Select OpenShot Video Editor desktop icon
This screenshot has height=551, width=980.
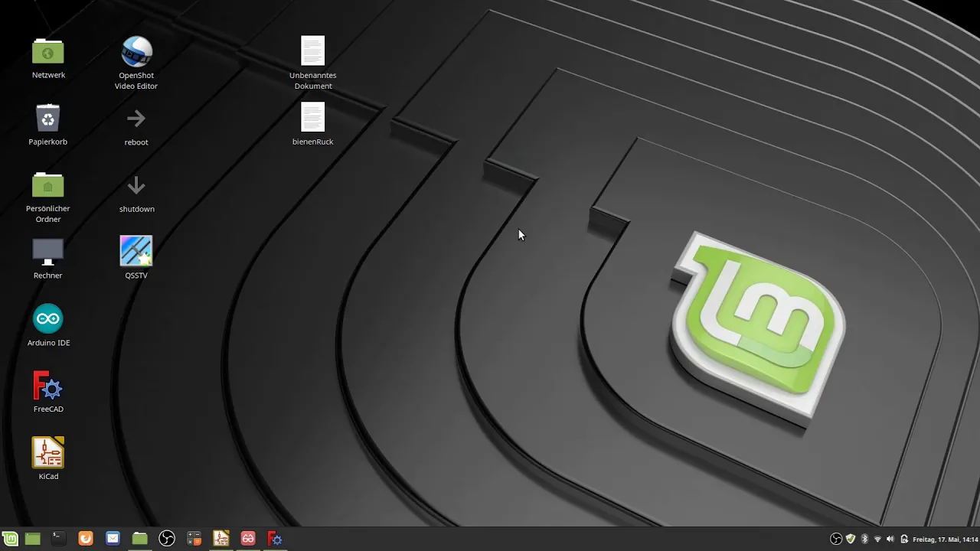(x=136, y=52)
